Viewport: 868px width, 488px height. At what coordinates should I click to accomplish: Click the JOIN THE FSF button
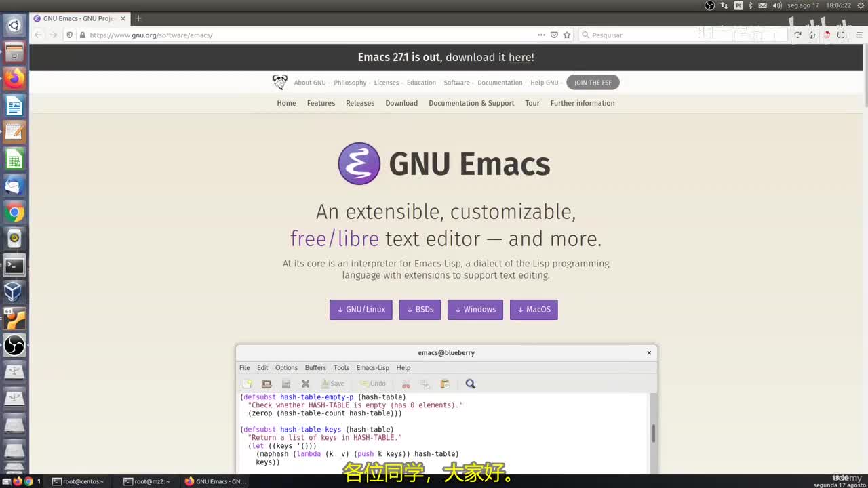593,83
